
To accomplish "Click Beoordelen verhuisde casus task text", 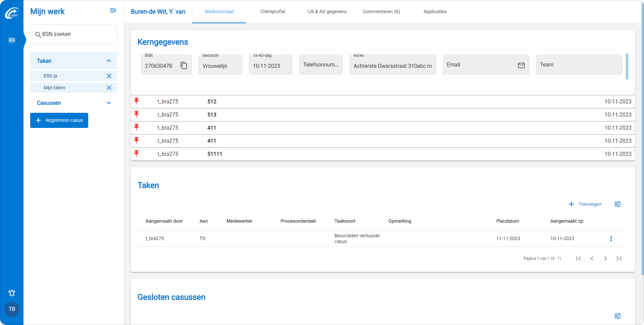I will 357,239.
